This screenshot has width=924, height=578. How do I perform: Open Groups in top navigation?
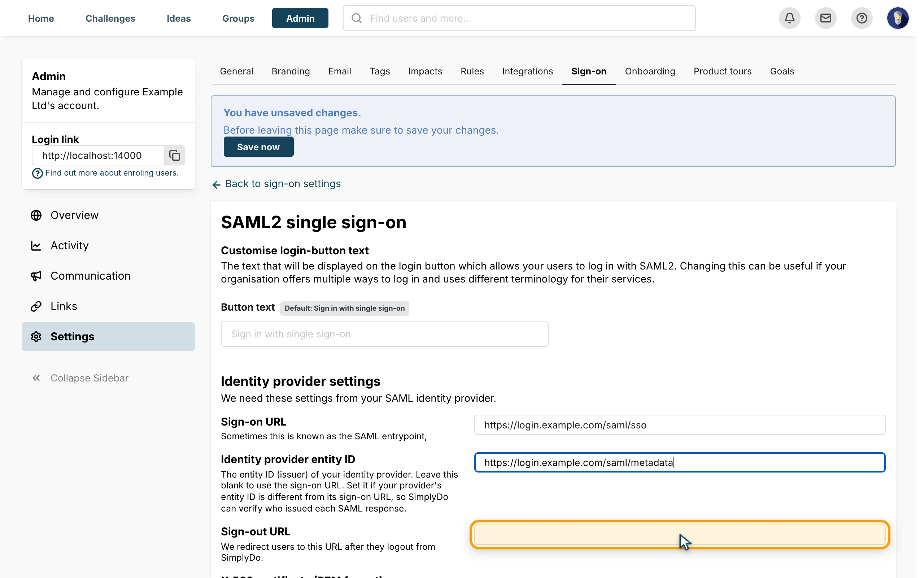[x=238, y=18]
